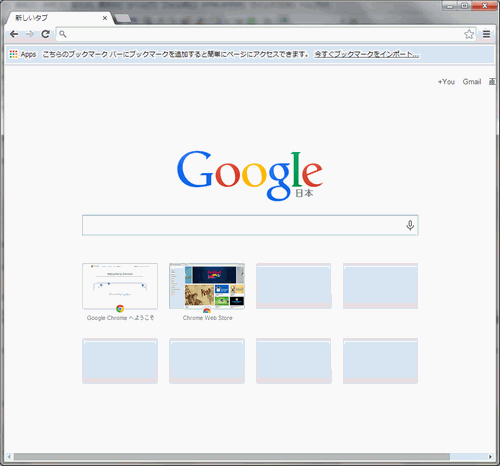Click the search magnifier in the address bar
500x466 pixels.
[x=63, y=34]
